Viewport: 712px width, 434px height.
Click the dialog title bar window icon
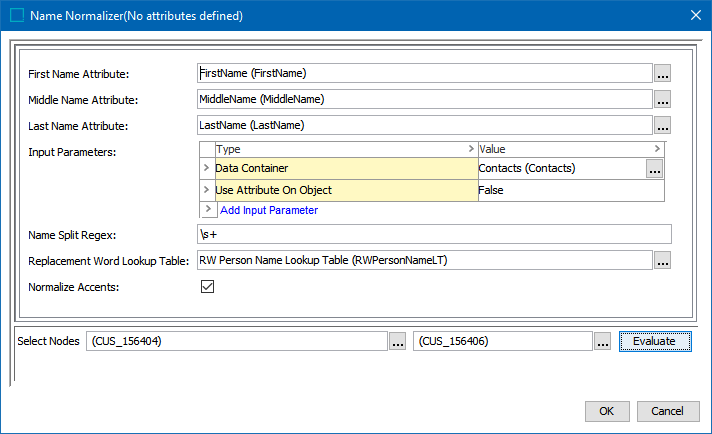(16, 16)
